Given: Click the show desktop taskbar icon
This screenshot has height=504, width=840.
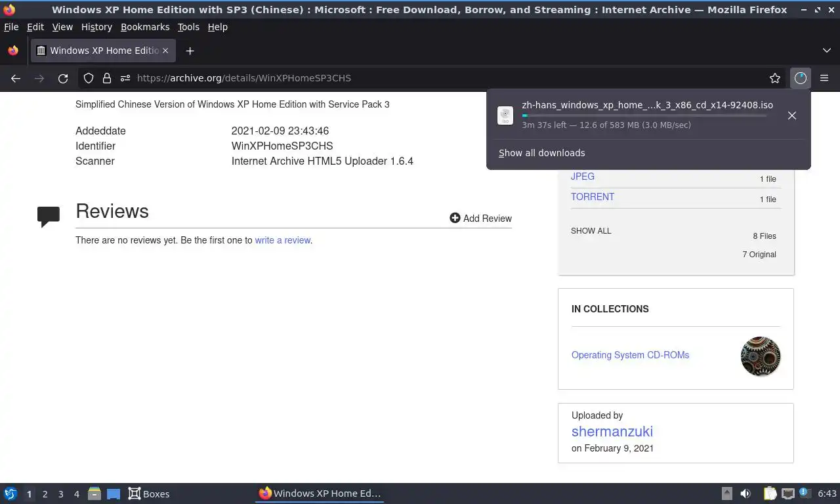Looking at the screenshot, I should (113, 493).
